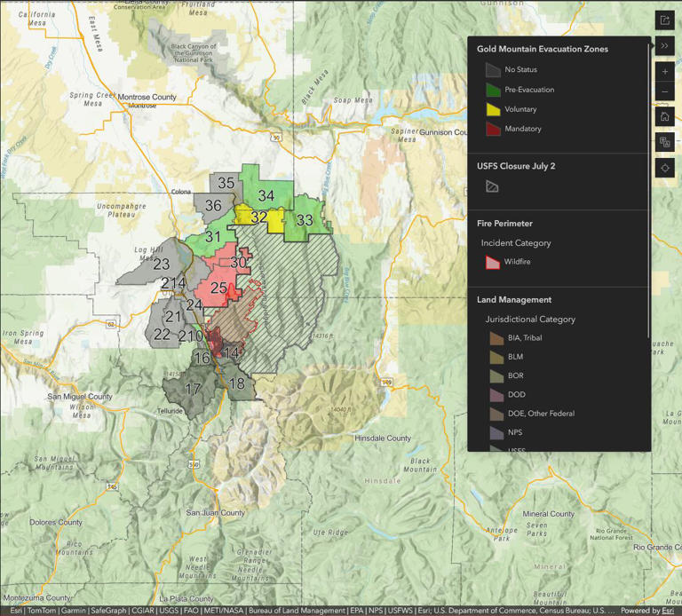Click the Telluride town label
Screen dimensions: 682x616
click(170, 411)
